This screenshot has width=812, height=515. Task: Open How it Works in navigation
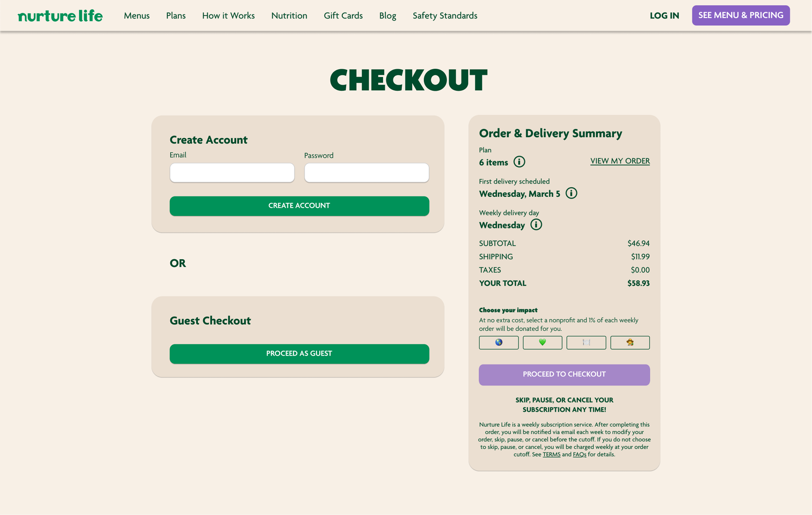pyautogui.click(x=228, y=16)
